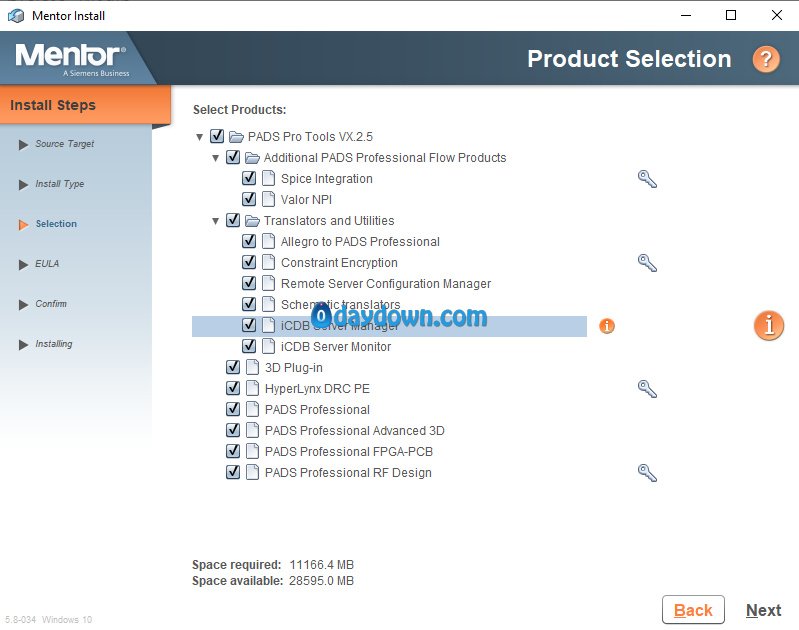This screenshot has height=630, width=799.
Task: Click the Mentor Siemens Business logo
Action: click(x=72, y=60)
